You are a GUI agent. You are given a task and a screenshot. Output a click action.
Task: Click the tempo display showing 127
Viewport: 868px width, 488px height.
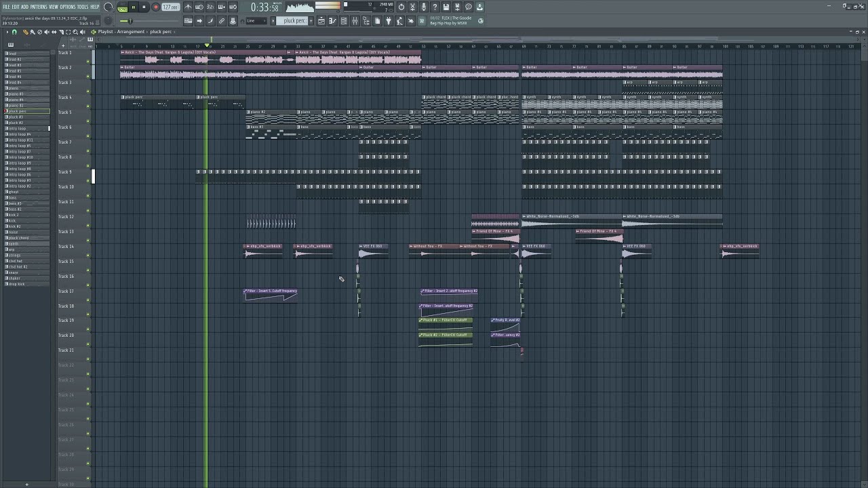(170, 7)
